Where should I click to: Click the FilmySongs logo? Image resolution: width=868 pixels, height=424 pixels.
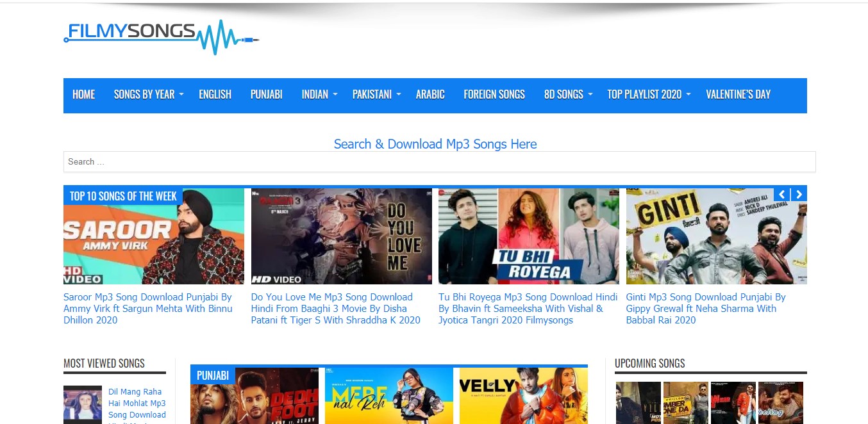[x=162, y=36]
